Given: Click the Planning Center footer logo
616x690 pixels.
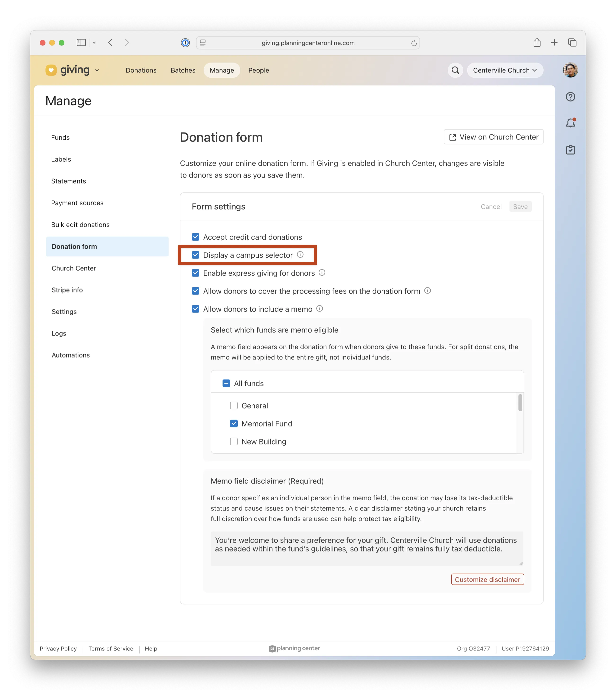Looking at the screenshot, I should click(294, 648).
